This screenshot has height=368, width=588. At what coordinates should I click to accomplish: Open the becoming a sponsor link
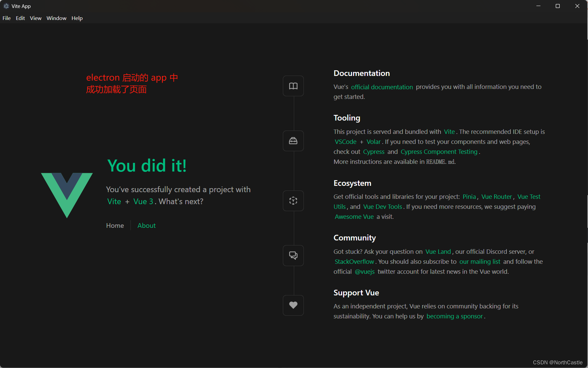click(x=455, y=316)
